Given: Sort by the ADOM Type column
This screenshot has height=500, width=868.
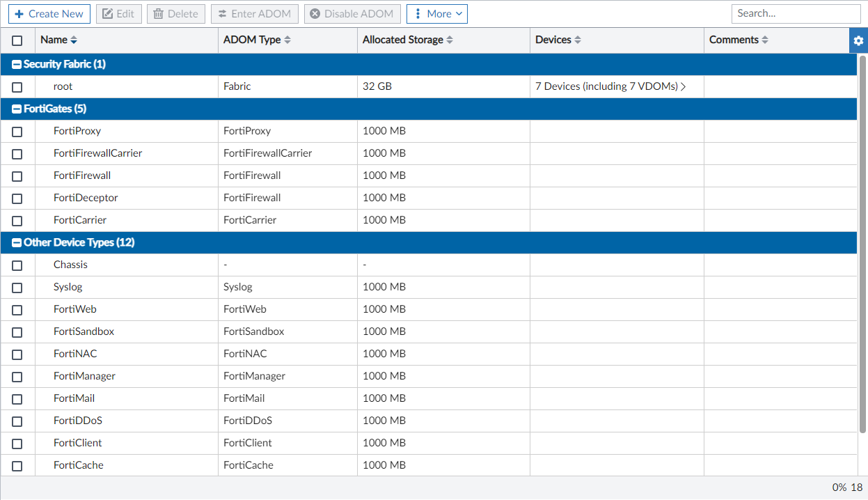Looking at the screenshot, I should 257,40.
